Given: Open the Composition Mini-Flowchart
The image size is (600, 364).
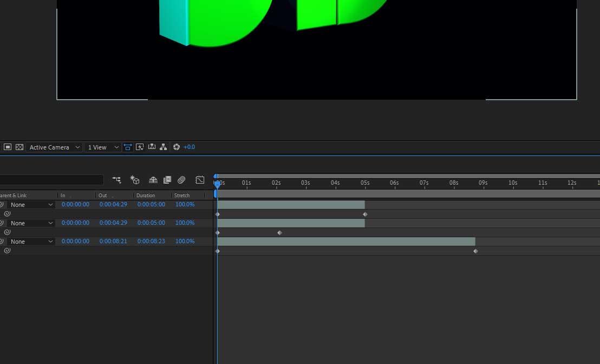Looking at the screenshot, I should click(x=164, y=147).
